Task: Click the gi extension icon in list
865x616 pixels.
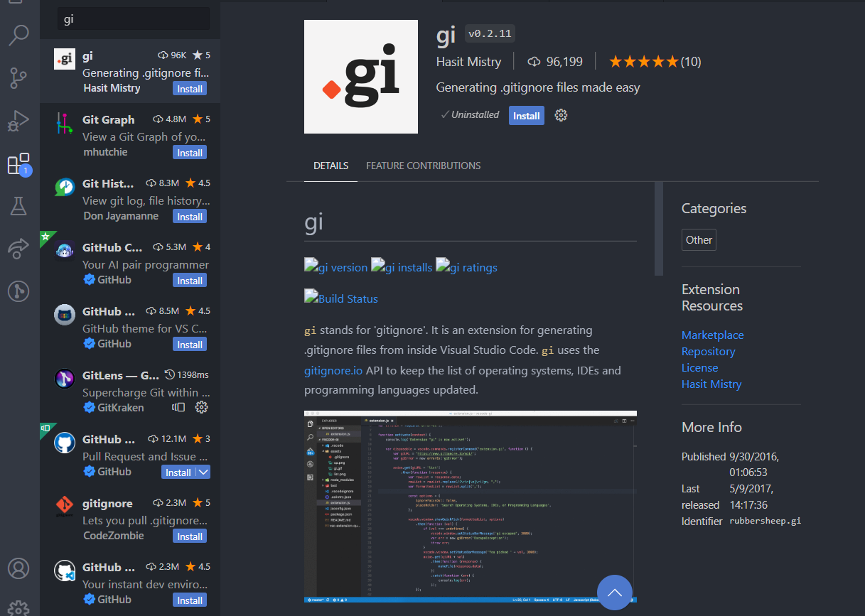Action: pos(65,60)
